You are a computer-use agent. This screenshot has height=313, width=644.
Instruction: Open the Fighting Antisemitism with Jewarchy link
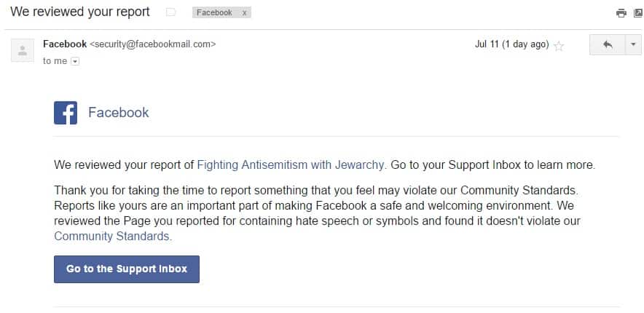point(291,165)
